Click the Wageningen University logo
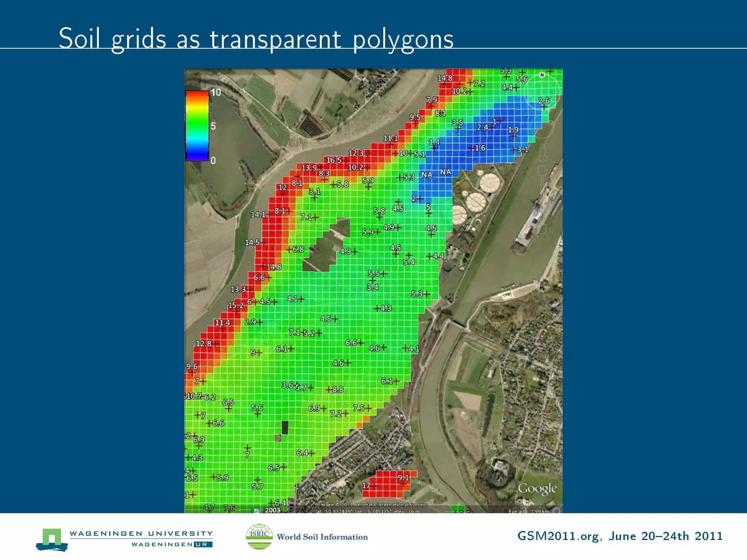 coord(124,539)
